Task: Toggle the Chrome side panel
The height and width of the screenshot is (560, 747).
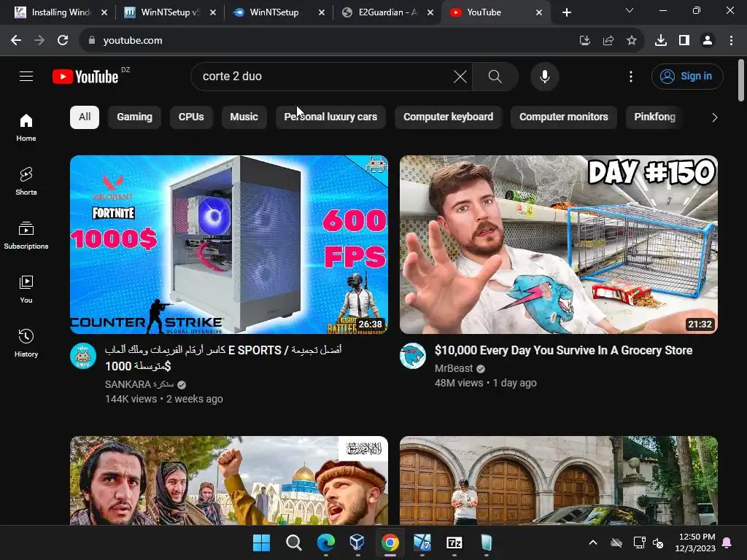Action: (x=684, y=41)
